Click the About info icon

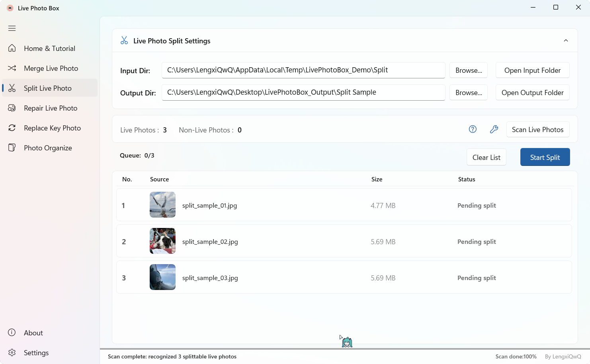point(12,333)
